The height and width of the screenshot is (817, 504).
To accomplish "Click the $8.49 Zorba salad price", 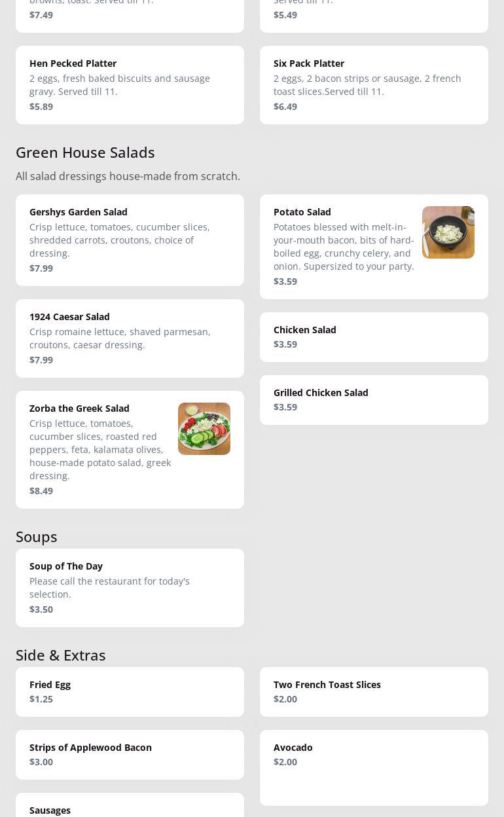I will (41, 491).
